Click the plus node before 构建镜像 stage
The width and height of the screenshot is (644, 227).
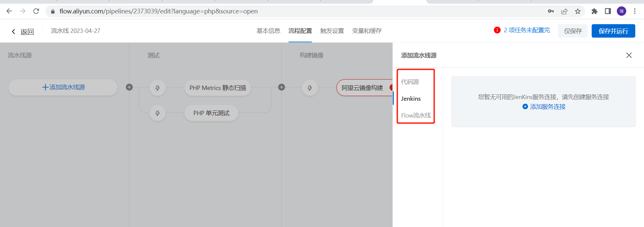tap(281, 87)
